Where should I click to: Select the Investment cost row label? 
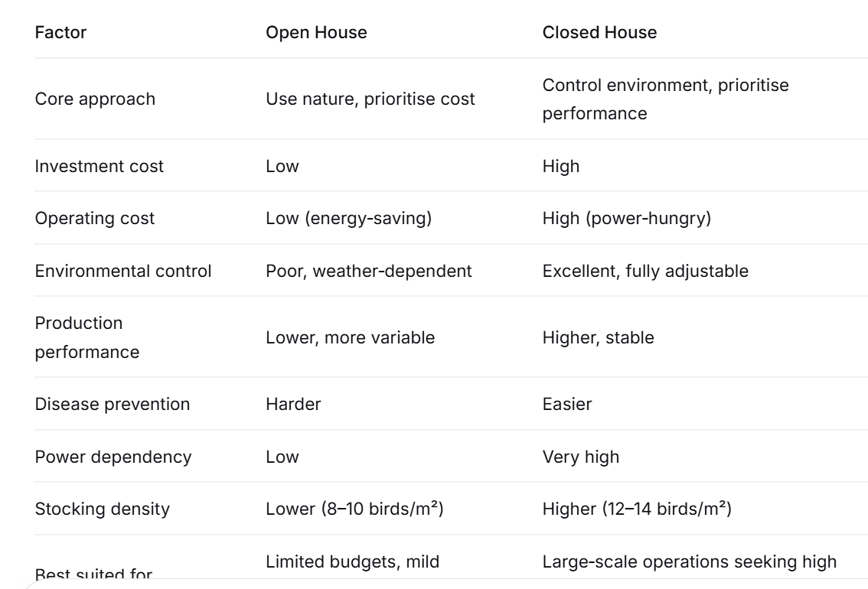(x=99, y=166)
